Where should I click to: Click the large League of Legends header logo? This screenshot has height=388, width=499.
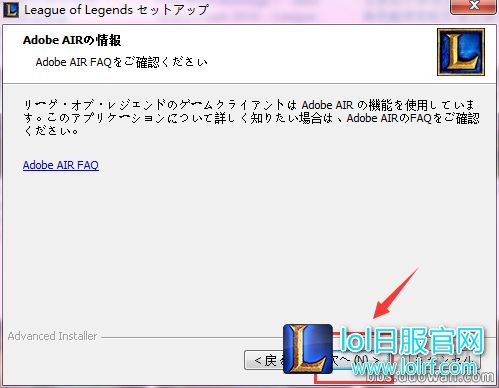click(x=461, y=52)
